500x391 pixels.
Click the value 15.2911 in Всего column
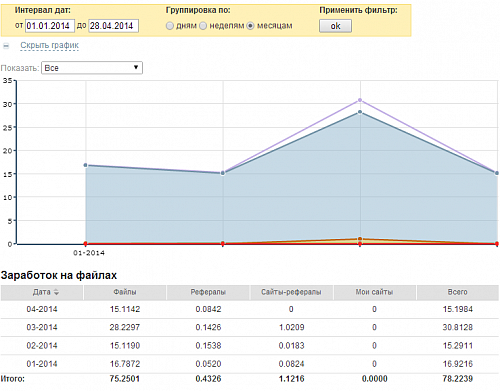[458, 346]
